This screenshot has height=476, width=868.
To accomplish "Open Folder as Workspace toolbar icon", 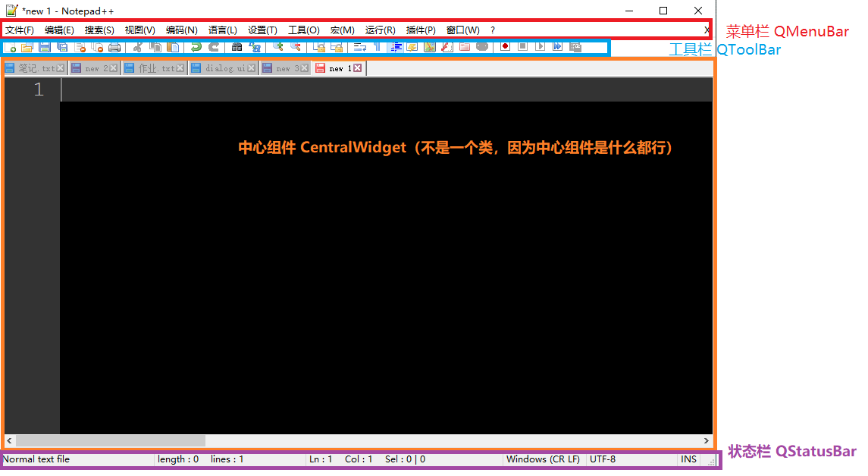I will coord(465,48).
